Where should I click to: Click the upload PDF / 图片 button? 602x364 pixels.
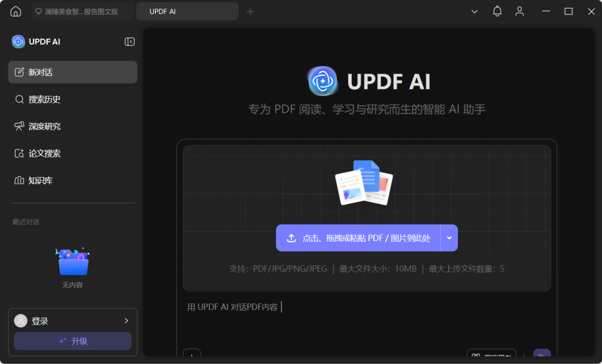click(358, 238)
